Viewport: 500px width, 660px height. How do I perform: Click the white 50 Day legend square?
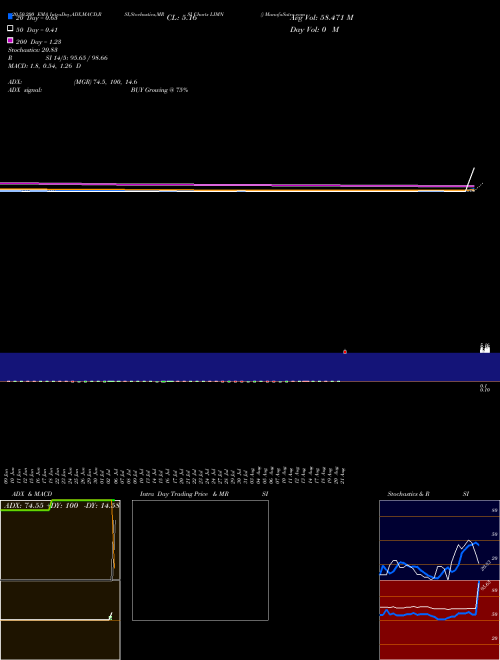10,28
